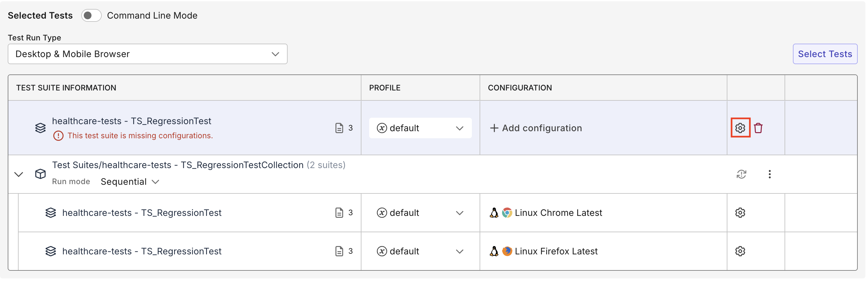Click Add configuration for TS_RegressionTest
Screen dimensions: 868x281
[536, 128]
